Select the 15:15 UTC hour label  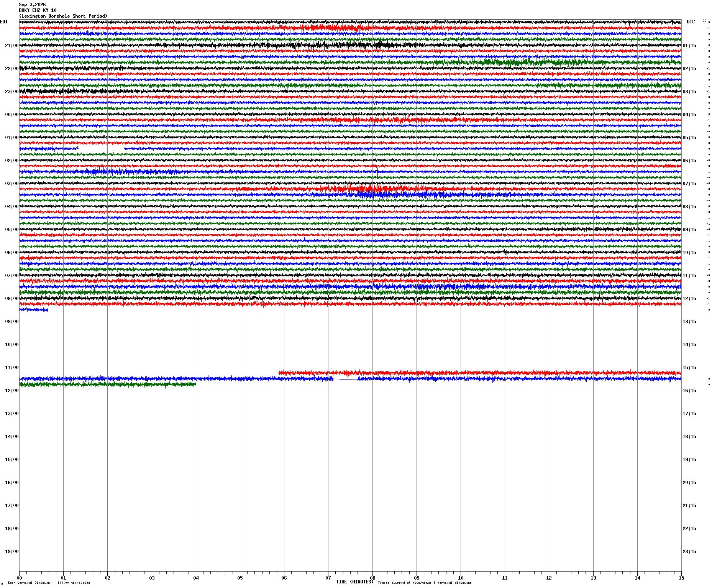[x=689, y=368]
